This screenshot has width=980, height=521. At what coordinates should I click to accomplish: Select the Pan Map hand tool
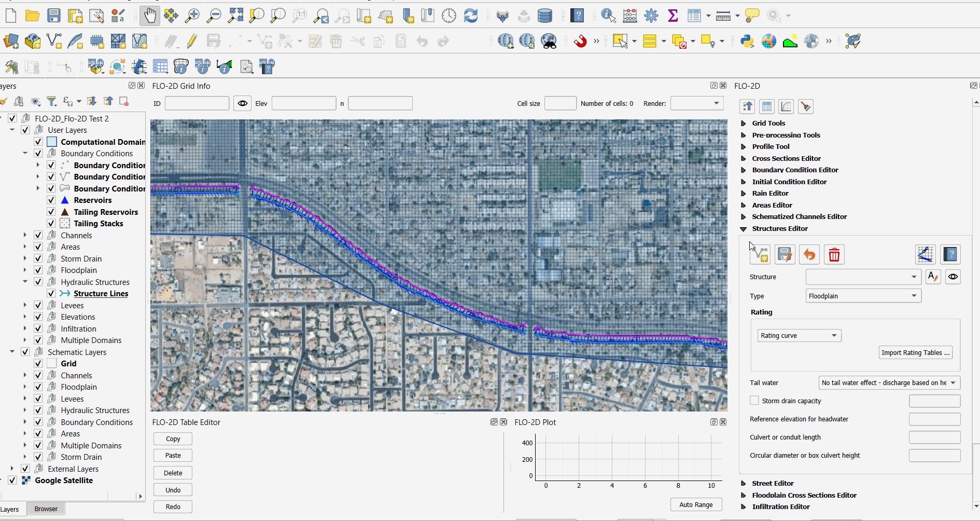[x=149, y=16]
